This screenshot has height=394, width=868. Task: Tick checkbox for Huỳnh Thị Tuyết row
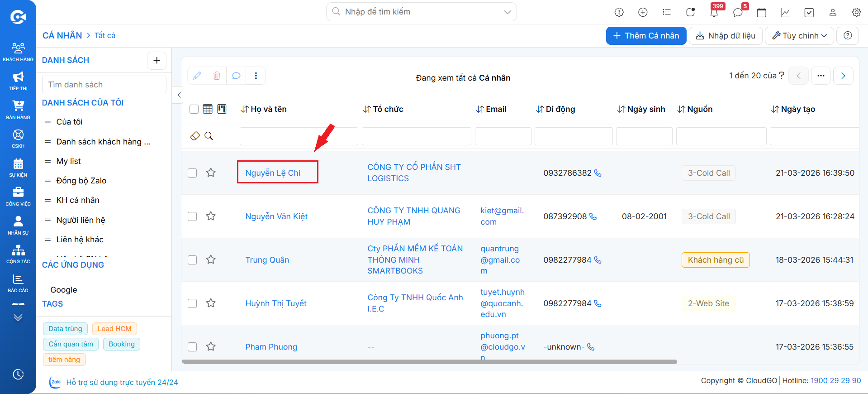pos(192,303)
